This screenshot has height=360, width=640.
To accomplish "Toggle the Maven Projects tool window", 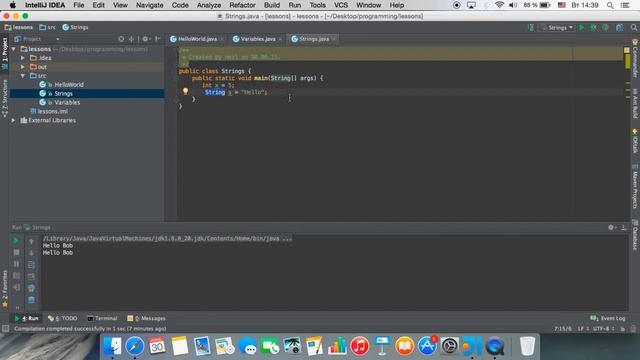I will point(635,187).
